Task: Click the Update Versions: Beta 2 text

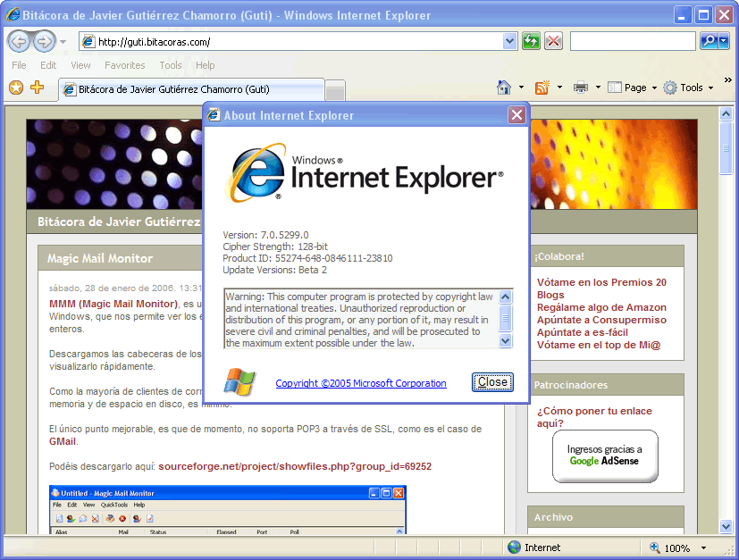Action: [x=274, y=270]
